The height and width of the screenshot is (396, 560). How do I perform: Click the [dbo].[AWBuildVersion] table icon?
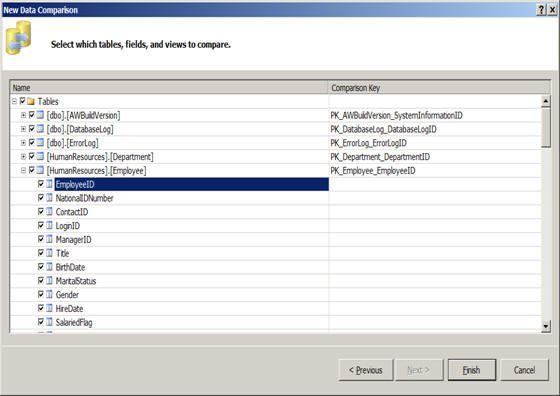[40, 115]
